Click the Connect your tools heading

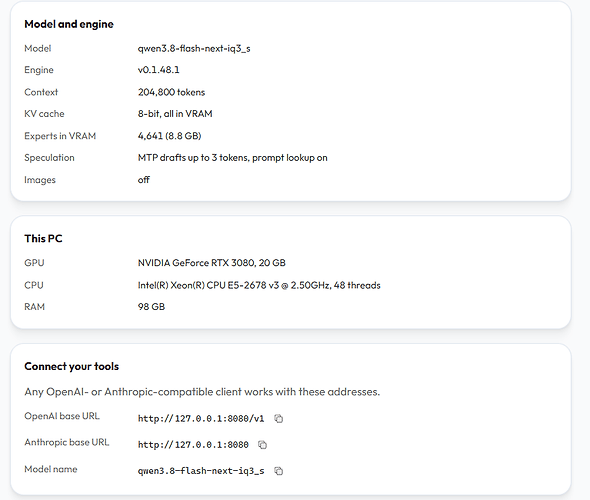tap(71, 366)
